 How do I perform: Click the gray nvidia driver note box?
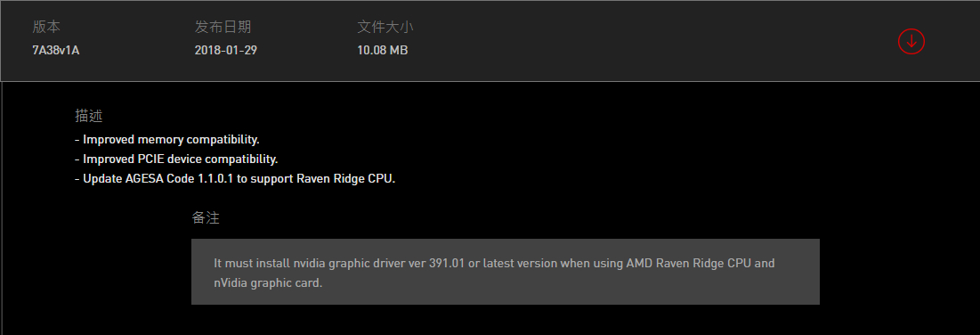[505, 272]
